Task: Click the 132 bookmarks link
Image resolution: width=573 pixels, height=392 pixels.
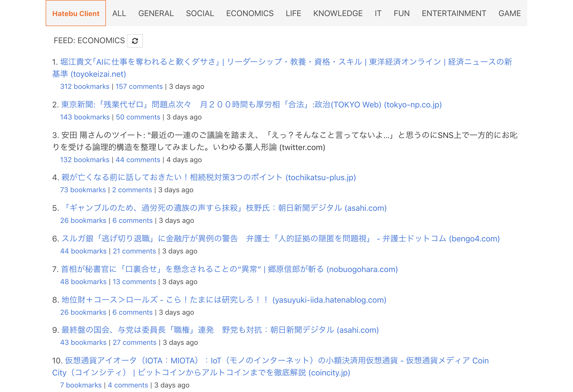Action: pyautogui.click(x=85, y=160)
